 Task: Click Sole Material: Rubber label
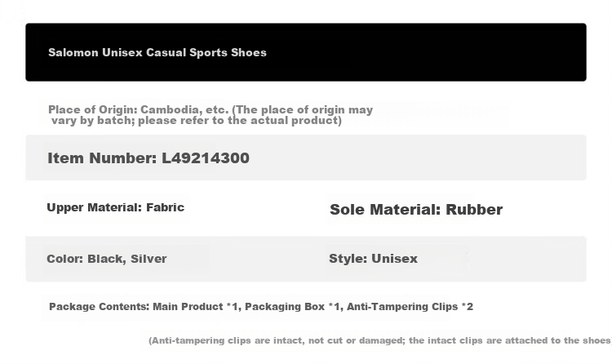point(416,210)
